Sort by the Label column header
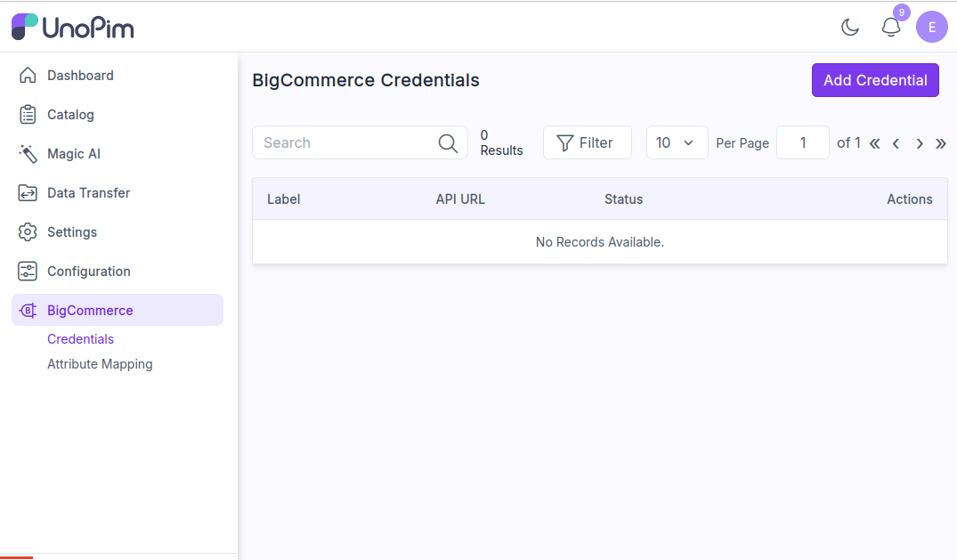The height and width of the screenshot is (560, 957). tap(284, 199)
